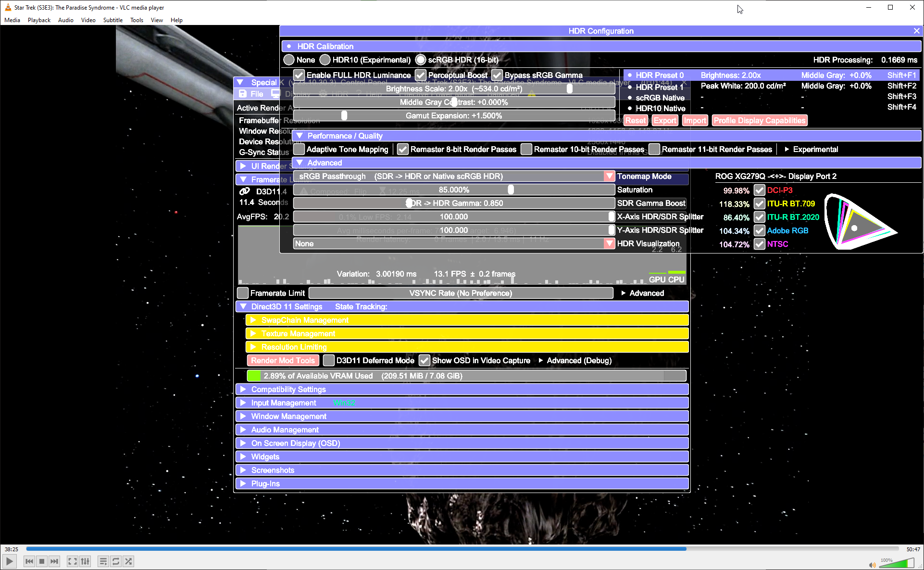Toggle fullscreen video mode

[x=72, y=561]
